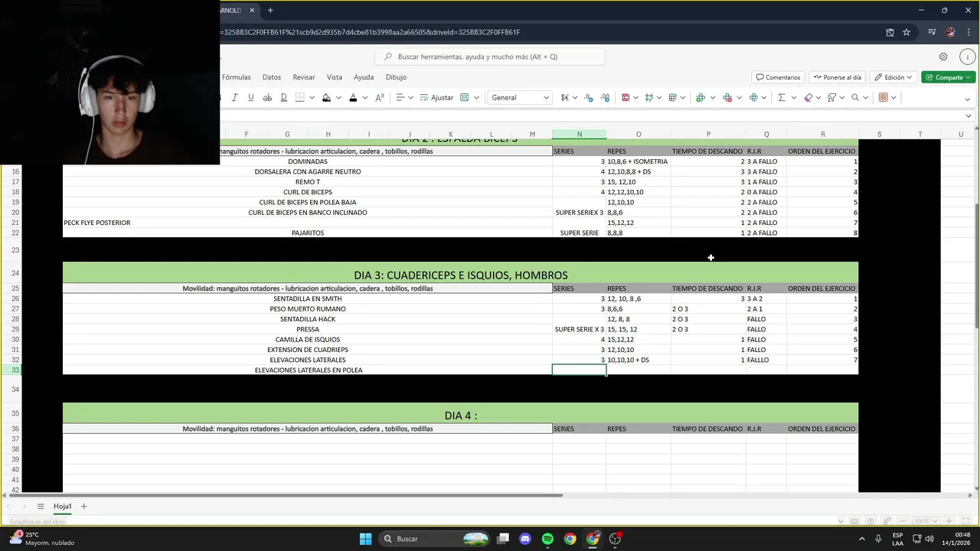Viewport: 980px width, 551px height.
Task: Open Ayuda ribbon tab
Action: [x=364, y=77]
